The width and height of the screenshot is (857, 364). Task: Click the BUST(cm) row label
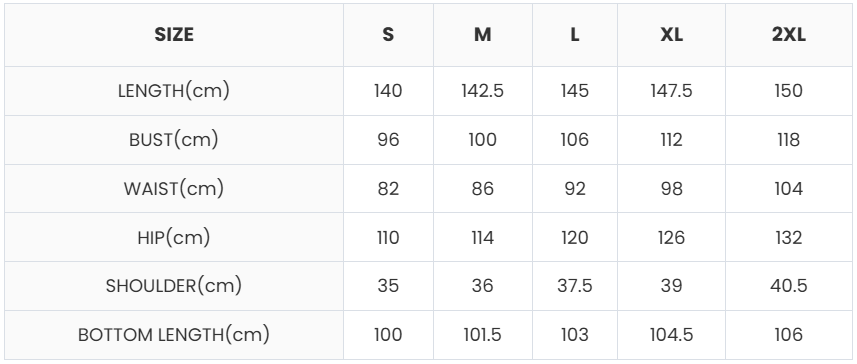point(174,140)
